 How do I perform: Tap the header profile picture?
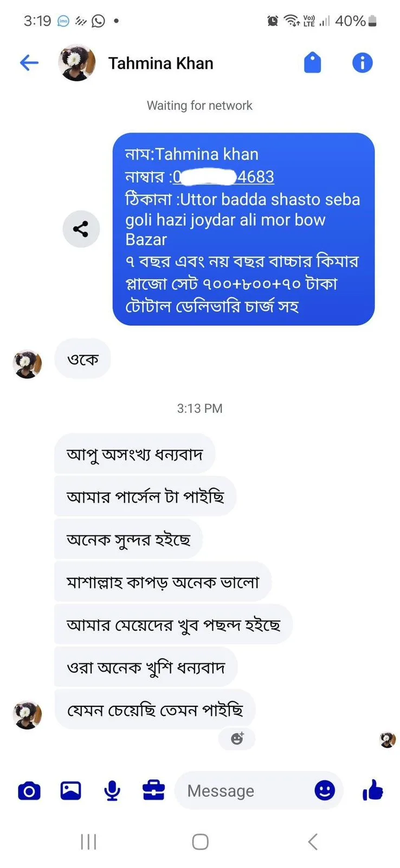77,63
